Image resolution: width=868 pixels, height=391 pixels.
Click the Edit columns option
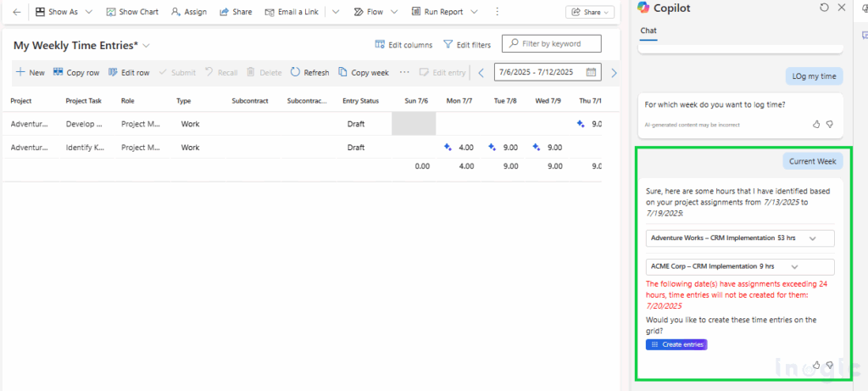click(x=403, y=45)
